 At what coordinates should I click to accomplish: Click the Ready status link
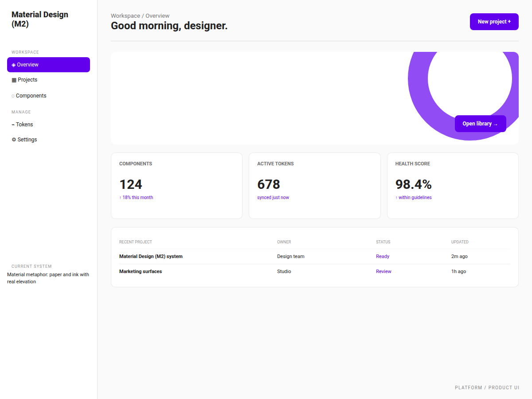(x=383, y=256)
